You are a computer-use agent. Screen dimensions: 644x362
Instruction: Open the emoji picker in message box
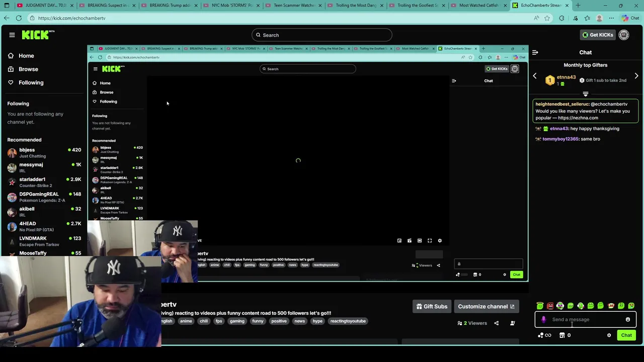628,319
